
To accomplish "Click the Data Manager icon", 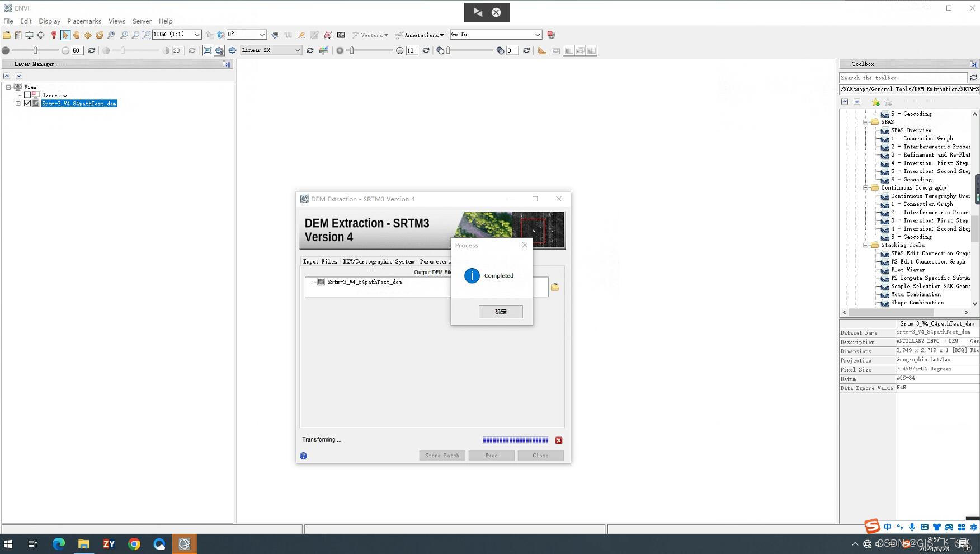I will coord(18,35).
